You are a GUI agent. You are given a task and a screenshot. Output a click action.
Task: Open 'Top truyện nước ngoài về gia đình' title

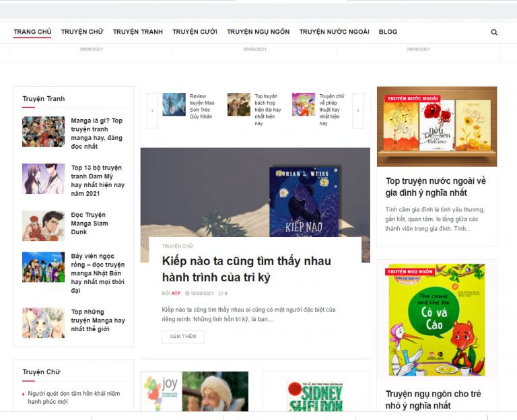tap(436, 186)
